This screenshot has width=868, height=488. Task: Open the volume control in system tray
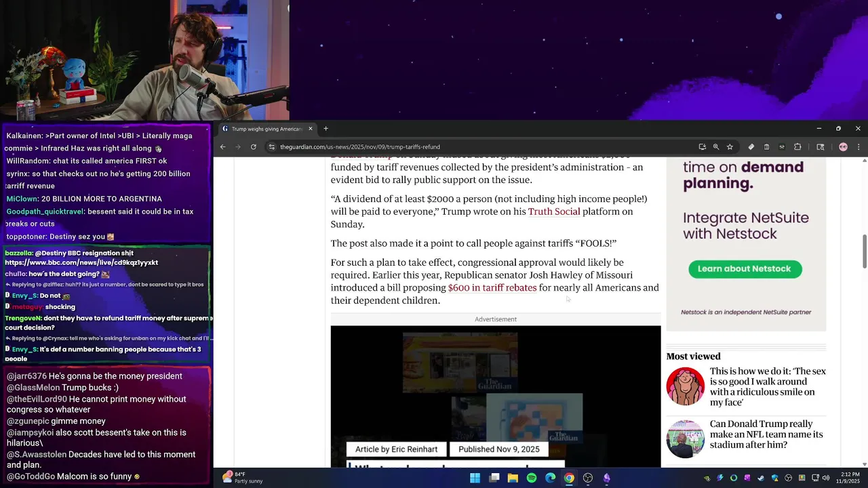(826, 478)
